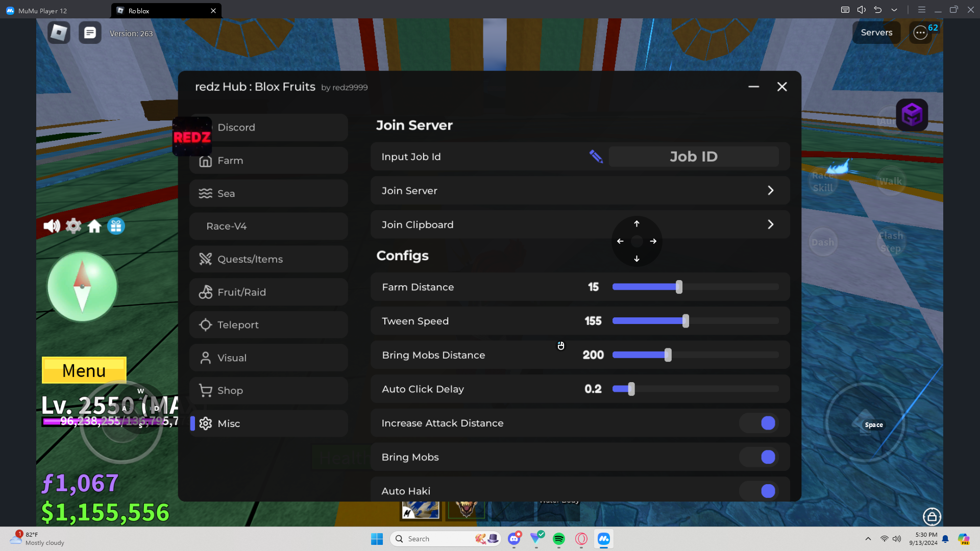Click the REDZ logo badge
980x551 pixels.
[192, 137]
